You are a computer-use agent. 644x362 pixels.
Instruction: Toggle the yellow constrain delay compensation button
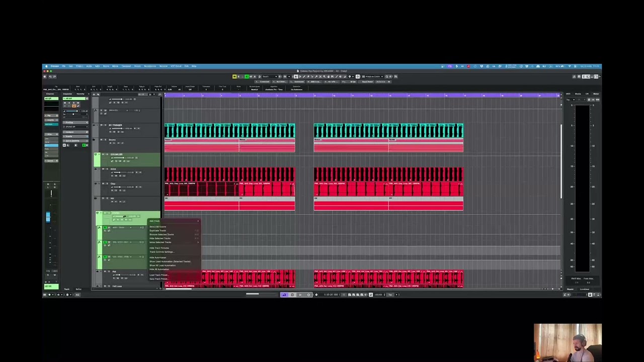pyautogui.click(x=234, y=76)
